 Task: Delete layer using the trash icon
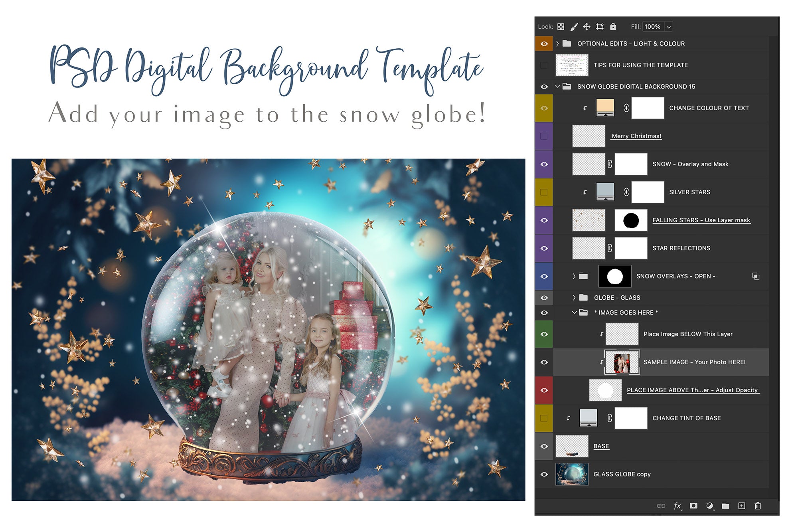click(x=758, y=506)
